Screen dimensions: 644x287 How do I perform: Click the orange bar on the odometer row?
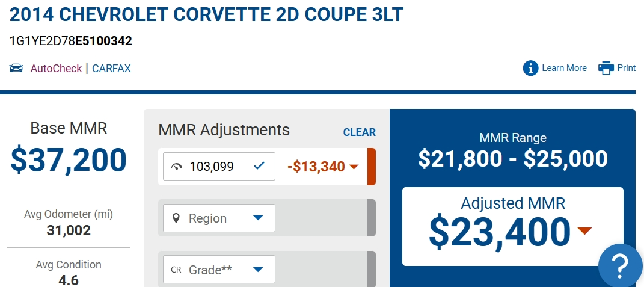[x=372, y=167]
